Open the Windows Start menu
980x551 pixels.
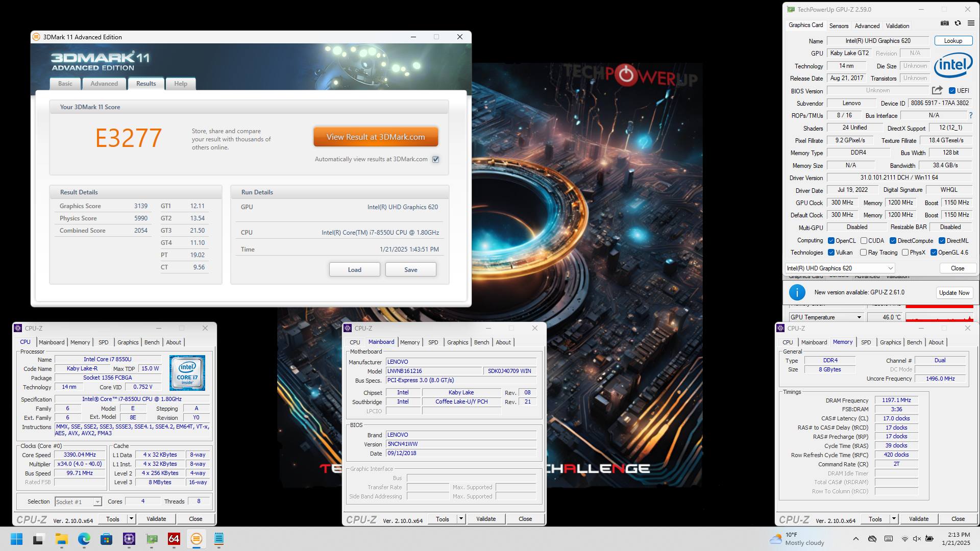click(x=16, y=539)
